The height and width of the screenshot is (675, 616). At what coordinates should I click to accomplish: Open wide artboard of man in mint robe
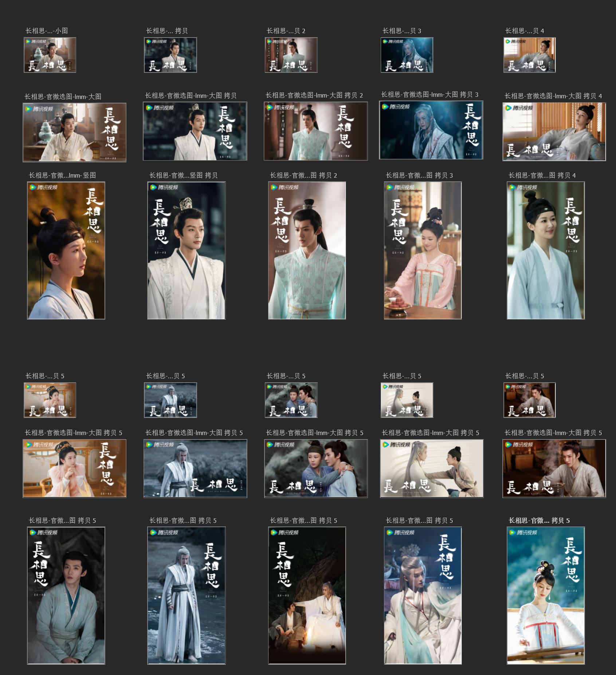(316, 131)
